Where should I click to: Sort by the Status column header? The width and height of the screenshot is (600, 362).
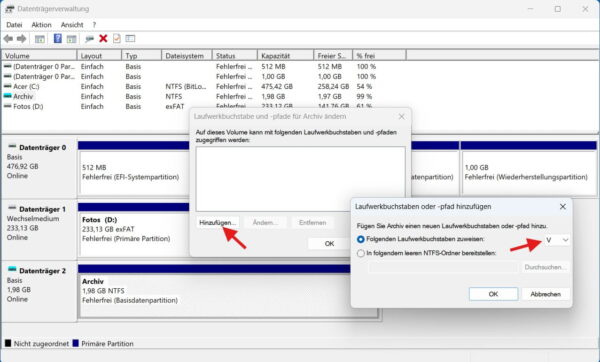(235, 56)
